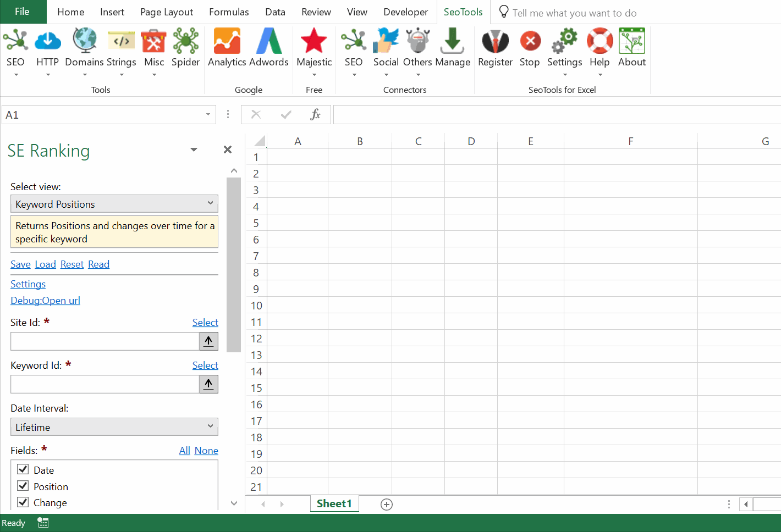Expand the Majestic menu arrow
The height and width of the screenshot is (532, 781).
(314, 75)
